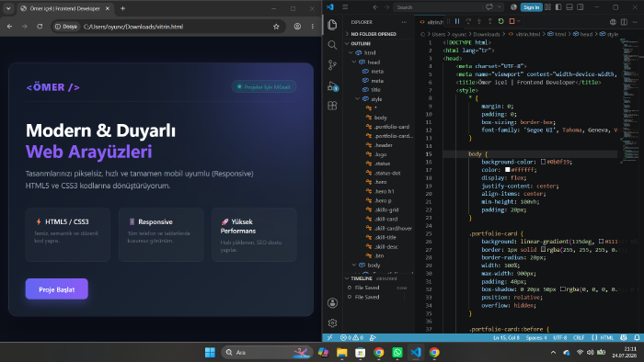Image resolution: width=644 pixels, height=362 pixels.
Task: Click the Chrome address bar URL
Action: 133,27
